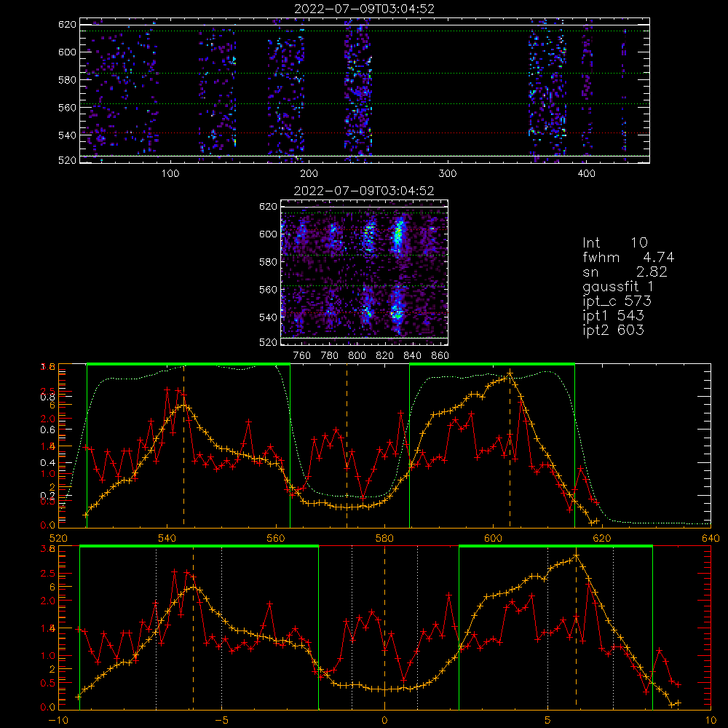This screenshot has width=728, height=728.
Task: Click x-axis label 400 under top image
Action: pyautogui.click(x=586, y=174)
